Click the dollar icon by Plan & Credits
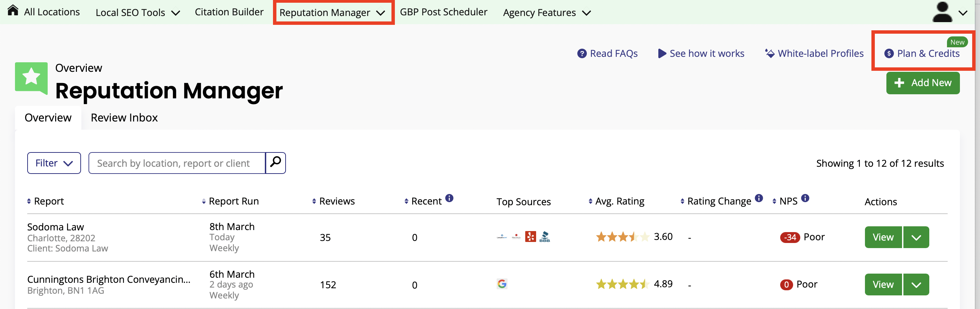The height and width of the screenshot is (309, 980). pyautogui.click(x=889, y=54)
